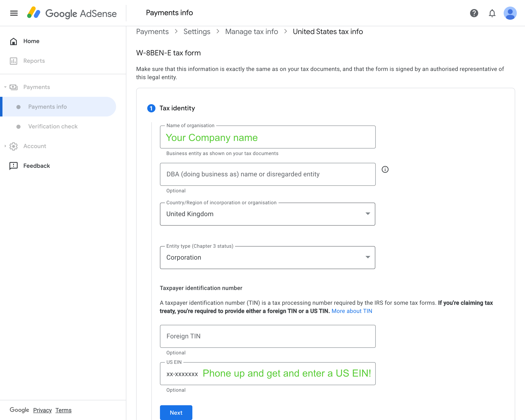525x420 pixels.
Task: Select Verification check in sidebar
Action: pyautogui.click(x=53, y=126)
